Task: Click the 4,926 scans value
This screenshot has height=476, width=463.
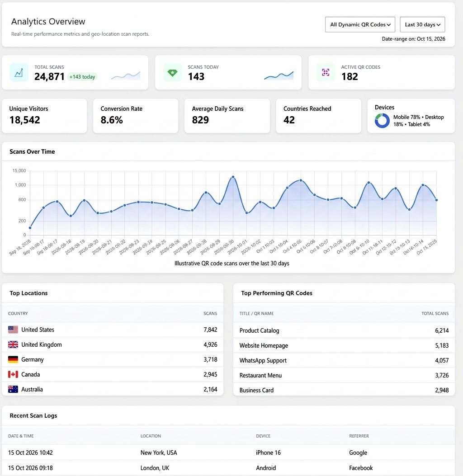Action: (x=210, y=344)
